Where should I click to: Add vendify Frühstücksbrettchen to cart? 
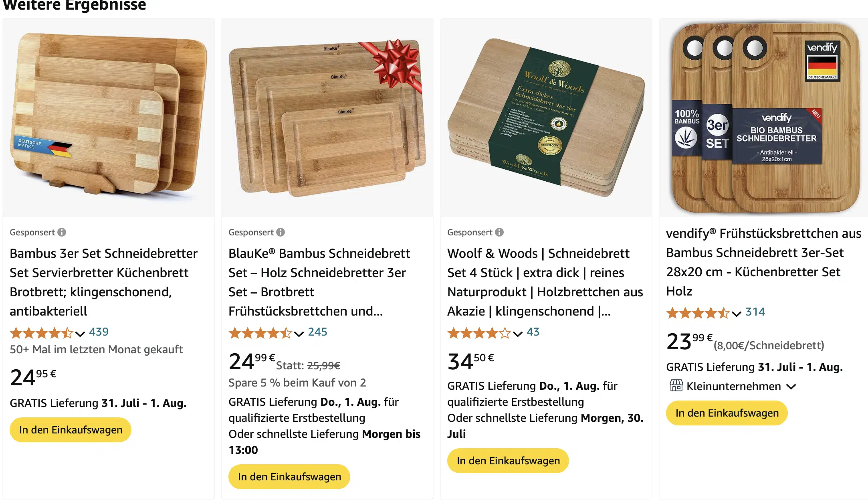coord(727,413)
